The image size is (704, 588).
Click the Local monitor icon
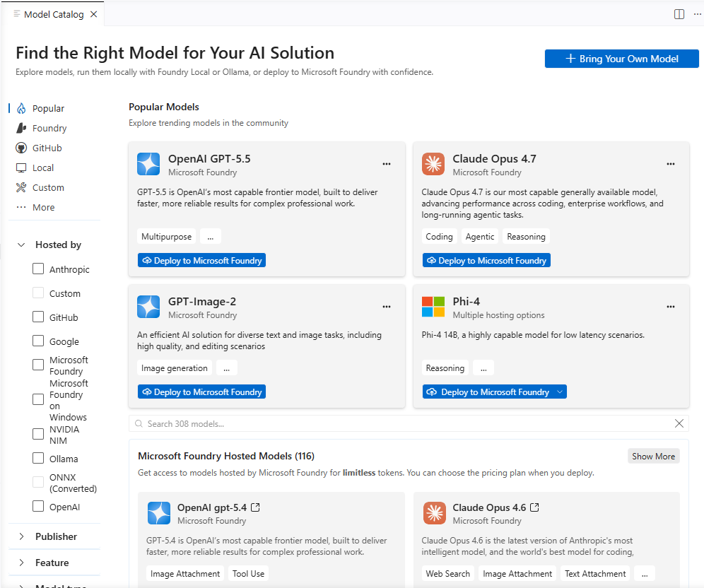tap(21, 167)
